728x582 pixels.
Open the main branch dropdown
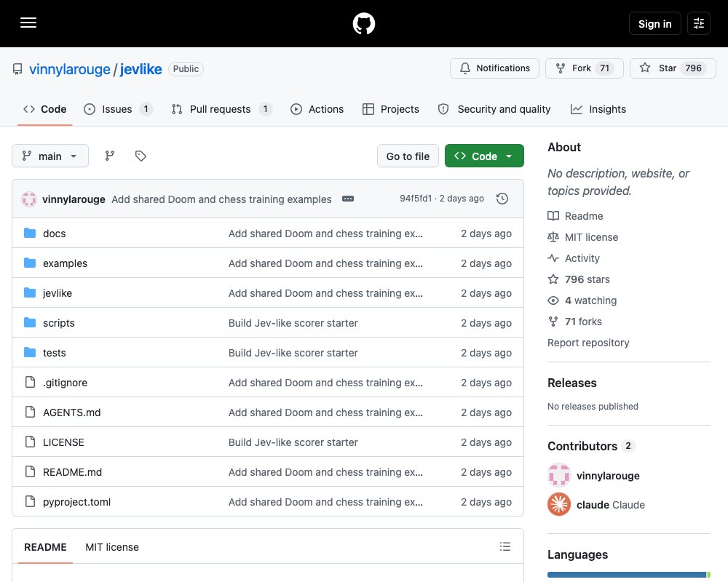click(x=50, y=156)
